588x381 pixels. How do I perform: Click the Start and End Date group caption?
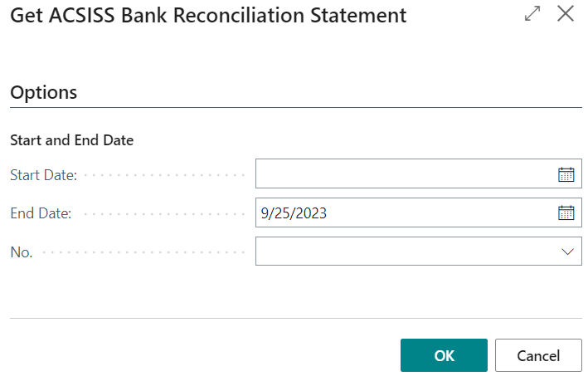point(72,140)
